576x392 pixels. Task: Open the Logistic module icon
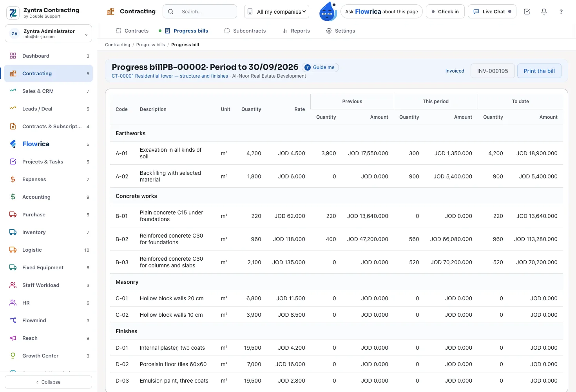click(x=13, y=250)
